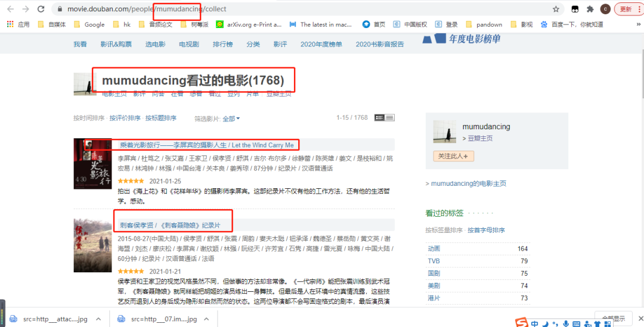
Task: Toggle Sogou moon half-width mode icon
Action: 546,323
